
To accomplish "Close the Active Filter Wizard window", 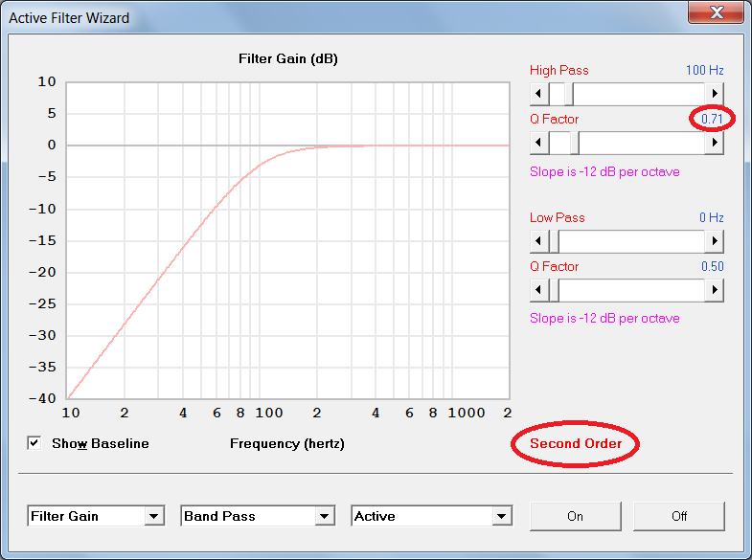I will click(x=716, y=12).
